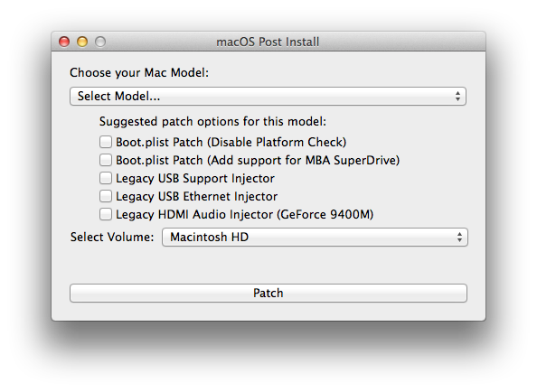The height and width of the screenshot is (392, 537).
Task: Close the macOS Post Install window
Action: (x=64, y=42)
